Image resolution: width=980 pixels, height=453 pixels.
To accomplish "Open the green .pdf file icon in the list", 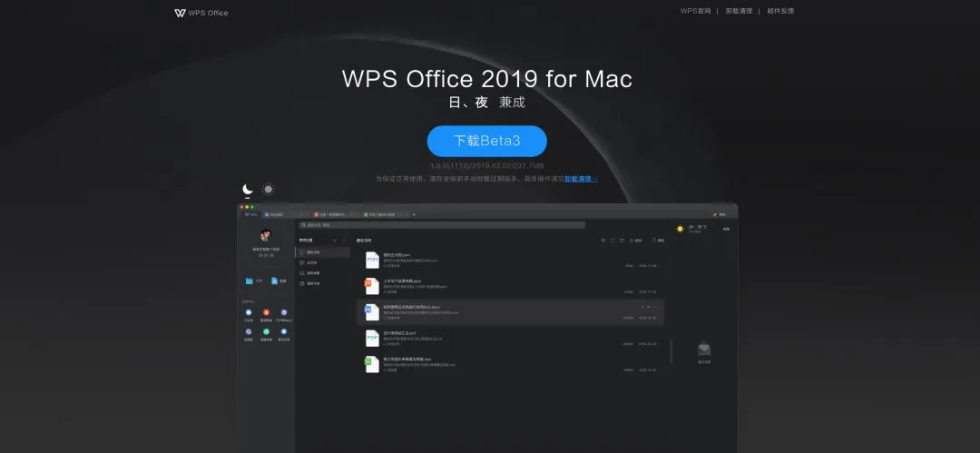I will (x=373, y=338).
